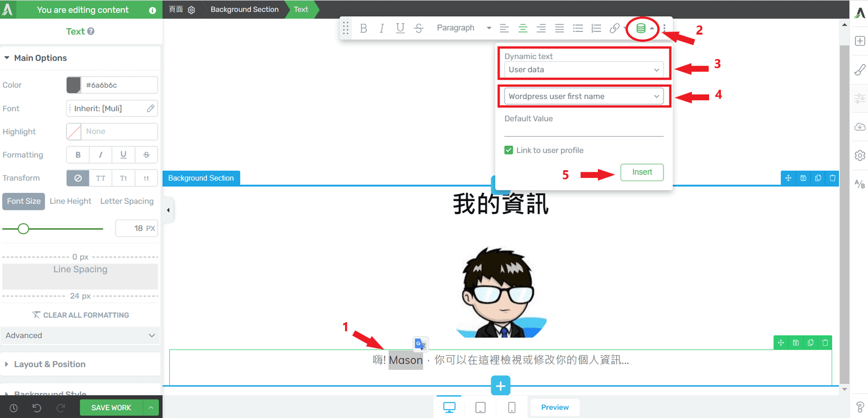Select the uppercase TT transform option
This screenshot has width=868, height=418.
tap(101, 178)
